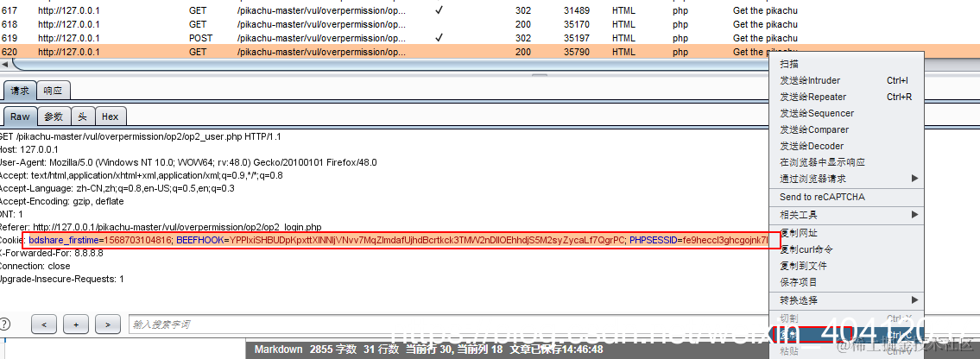The image size is (980, 359).
Task: Choose 复制curl命令 in context menu
Action: click(x=845, y=249)
